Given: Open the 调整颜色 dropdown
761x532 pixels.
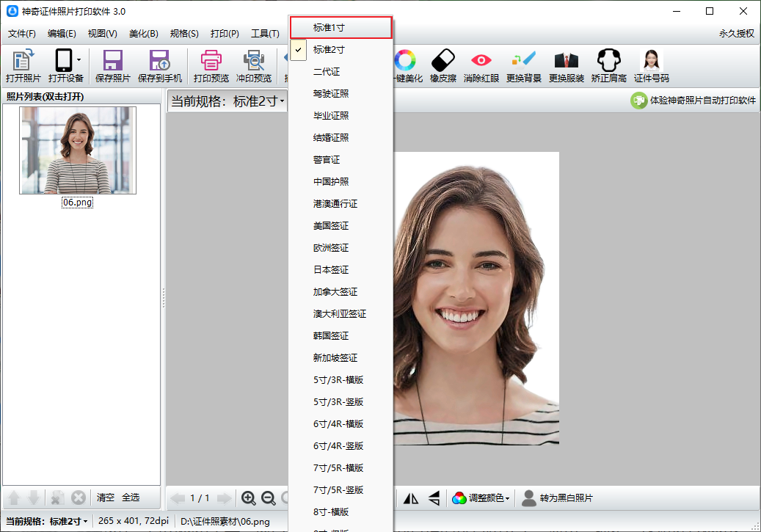Looking at the screenshot, I should pyautogui.click(x=481, y=498).
